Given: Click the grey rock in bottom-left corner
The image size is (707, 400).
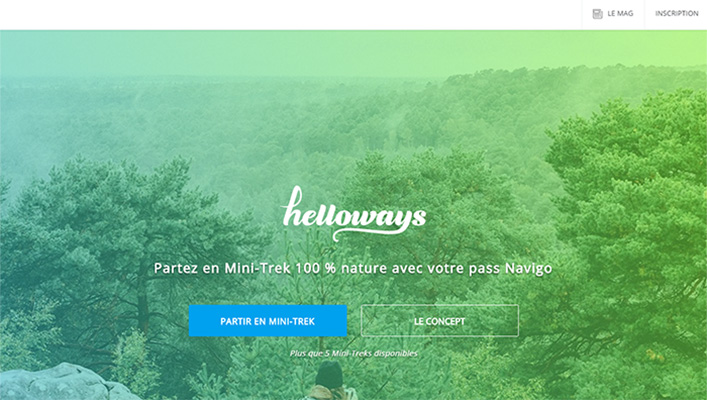Looking at the screenshot, I should tap(63, 383).
